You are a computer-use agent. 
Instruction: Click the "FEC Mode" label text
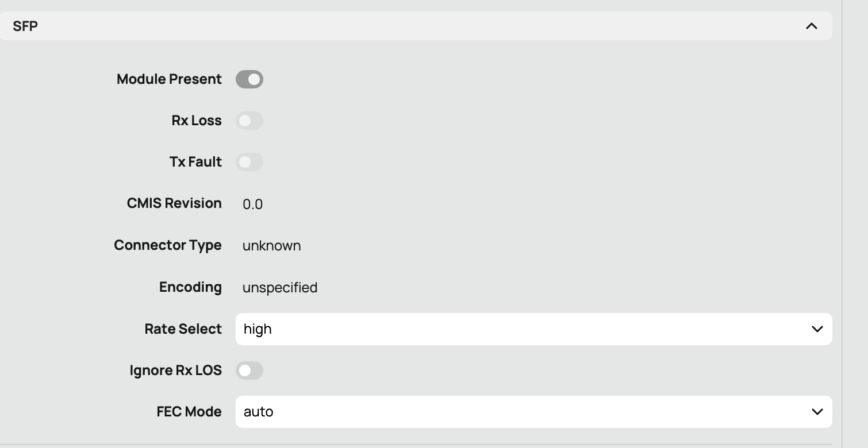[x=189, y=412]
